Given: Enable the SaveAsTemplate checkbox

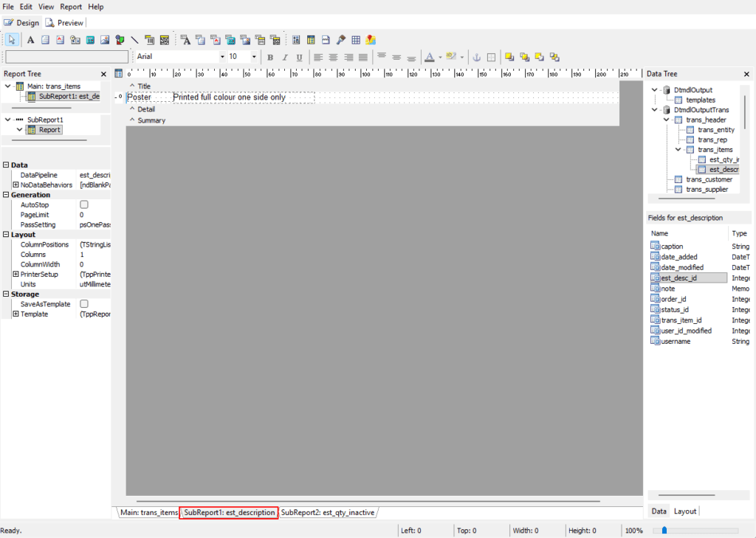Looking at the screenshot, I should pyautogui.click(x=84, y=304).
